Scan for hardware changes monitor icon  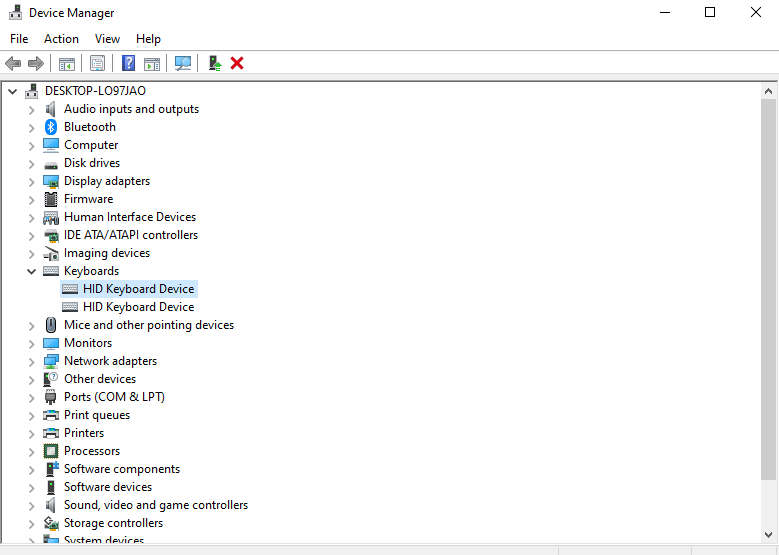[183, 63]
